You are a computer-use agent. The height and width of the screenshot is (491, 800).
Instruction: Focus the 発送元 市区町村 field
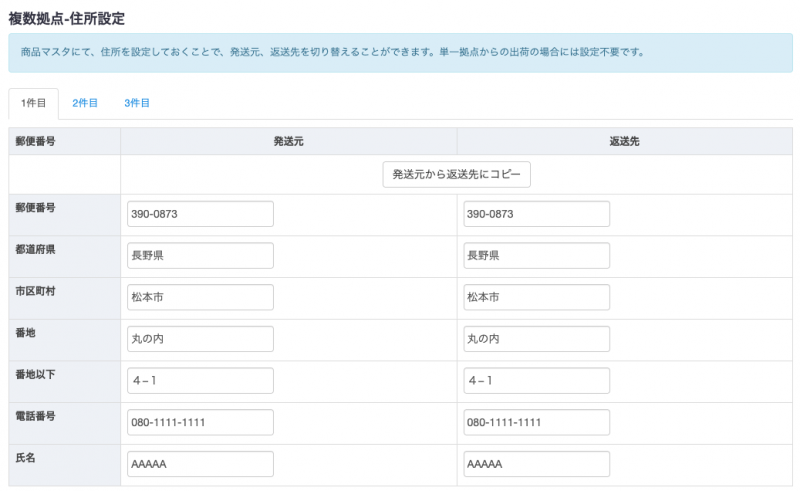200,298
